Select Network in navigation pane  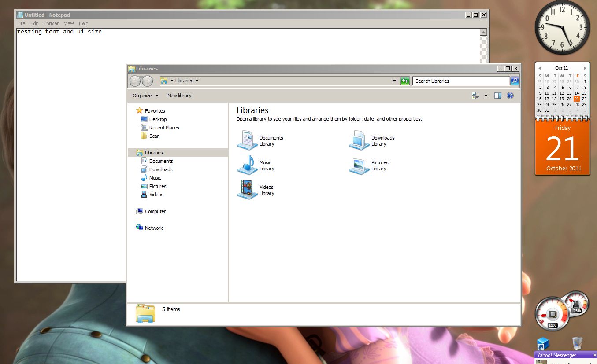pos(154,228)
